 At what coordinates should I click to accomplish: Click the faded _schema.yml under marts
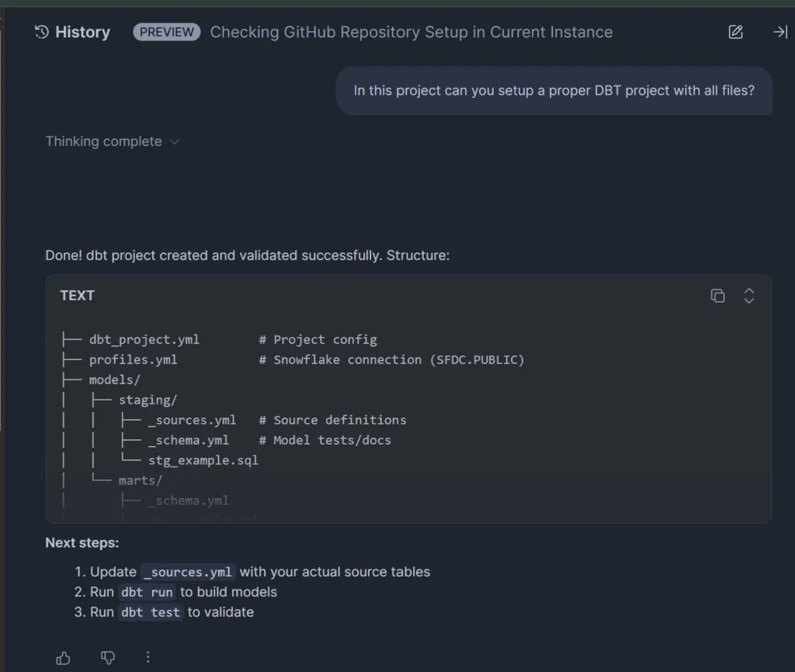[x=189, y=501]
